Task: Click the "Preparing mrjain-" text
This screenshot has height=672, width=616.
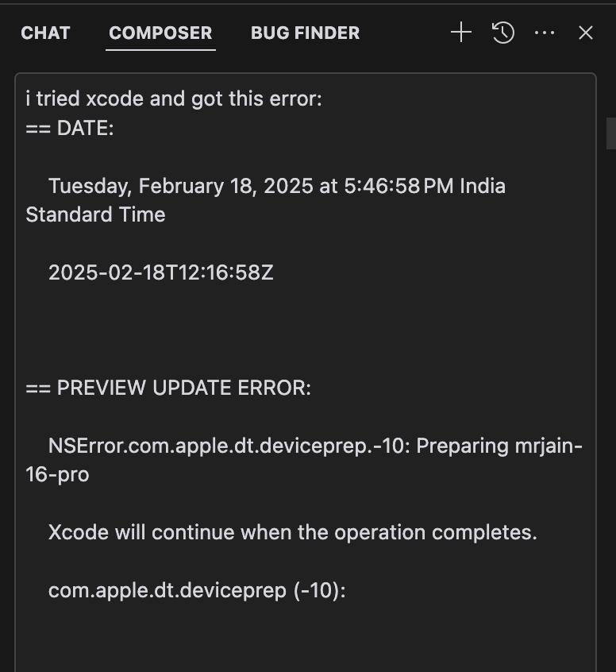Action: (499, 446)
